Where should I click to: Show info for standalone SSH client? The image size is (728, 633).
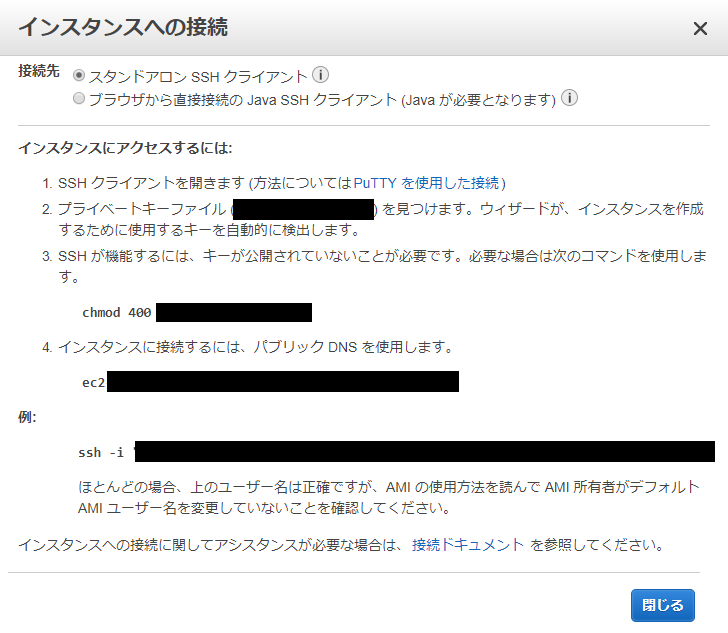320,75
